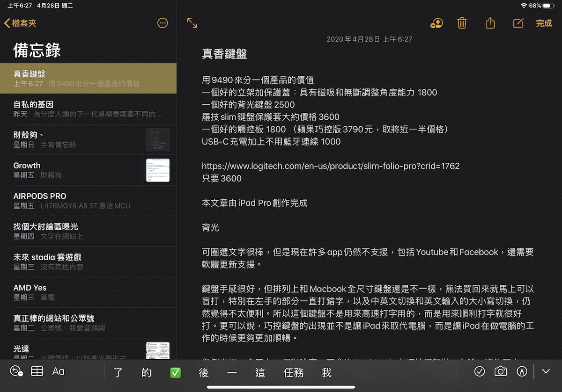Screen dimensions: 562x392
Task: Tap the line 用 9490 來分一個產品的價值
Action: tap(258, 80)
